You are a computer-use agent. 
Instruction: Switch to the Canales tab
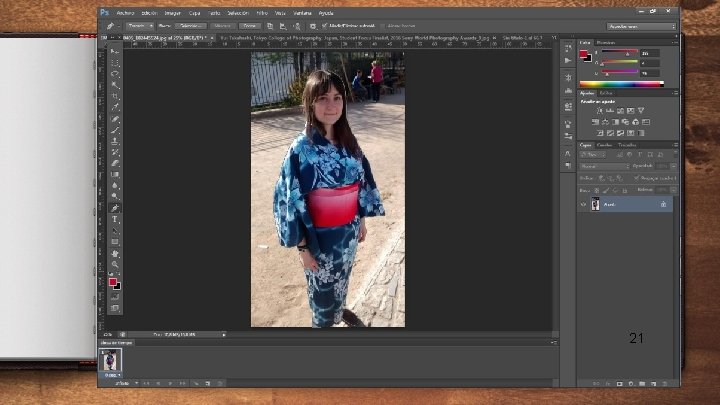[604, 145]
